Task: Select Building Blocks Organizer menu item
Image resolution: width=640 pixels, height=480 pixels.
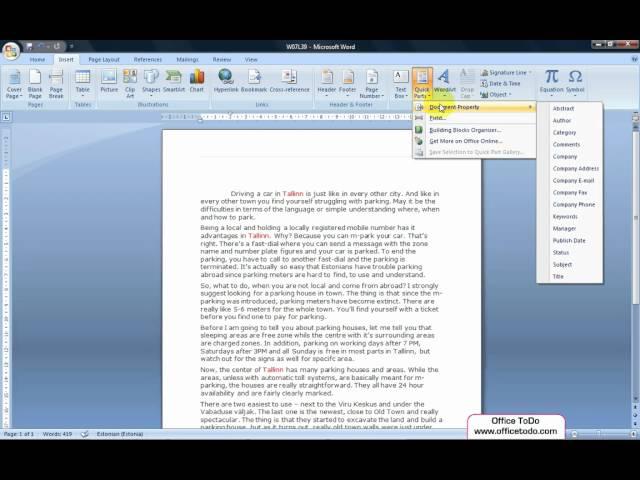Action: (465, 130)
